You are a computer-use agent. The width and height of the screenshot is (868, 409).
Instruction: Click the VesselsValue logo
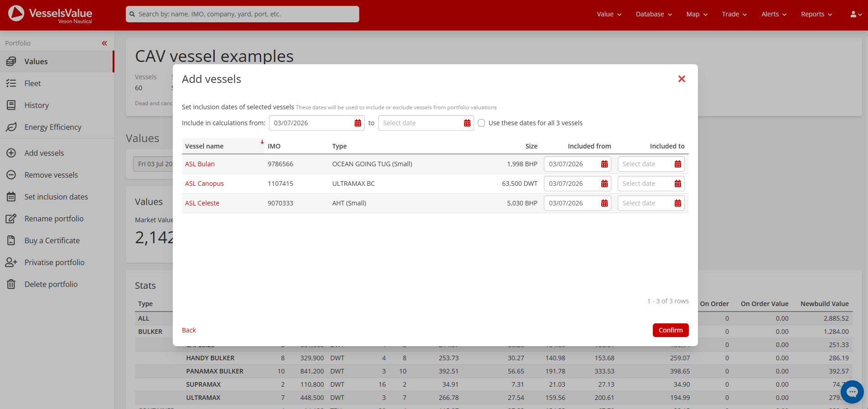[50, 14]
